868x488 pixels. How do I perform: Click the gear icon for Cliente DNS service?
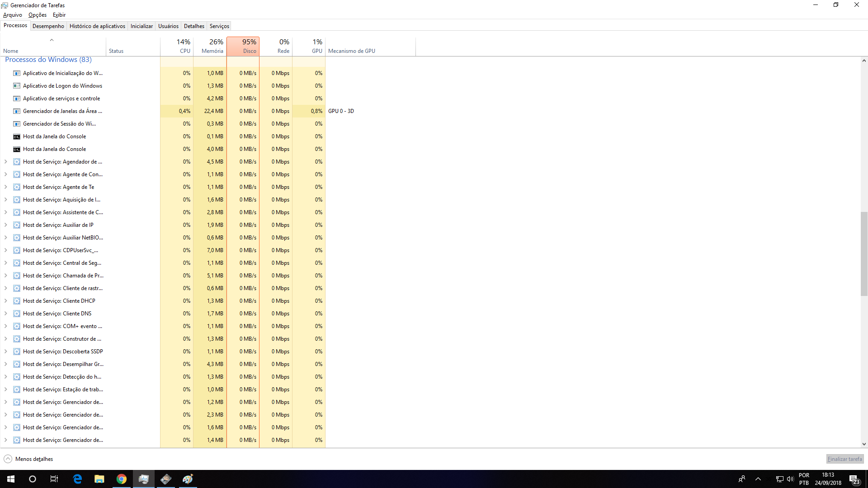pyautogui.click(x=17, y=314)
